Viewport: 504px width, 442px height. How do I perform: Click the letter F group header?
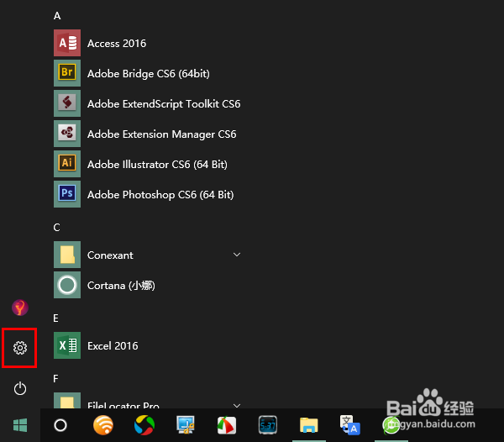pyautogui.click(x=56, y=379)
